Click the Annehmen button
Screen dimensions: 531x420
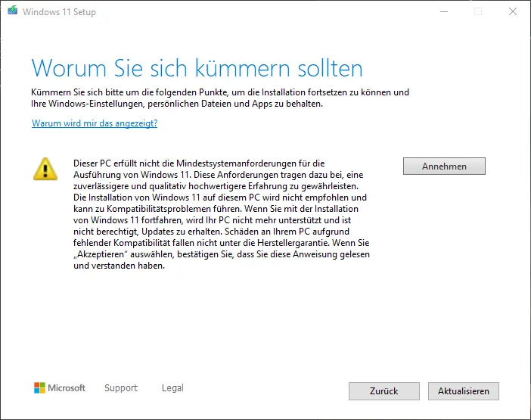(x=444, y=166)
